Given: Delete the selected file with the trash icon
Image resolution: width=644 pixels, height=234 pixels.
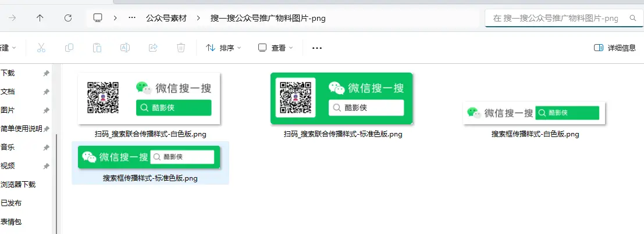Looking at the screenshot, I should [x=181, y=48].
